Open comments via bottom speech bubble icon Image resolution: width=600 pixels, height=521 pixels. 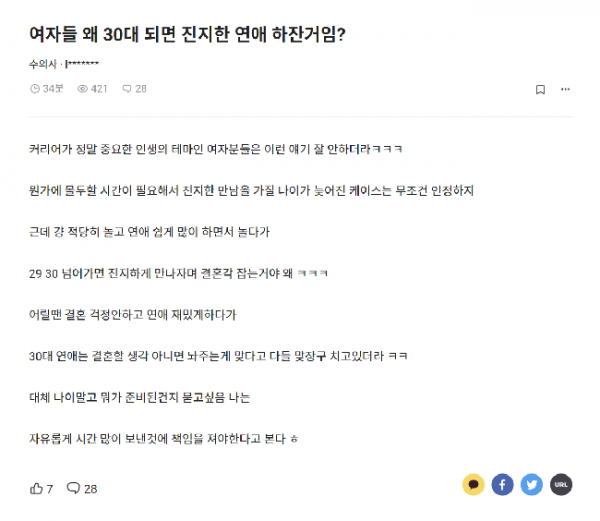(73, 488)
